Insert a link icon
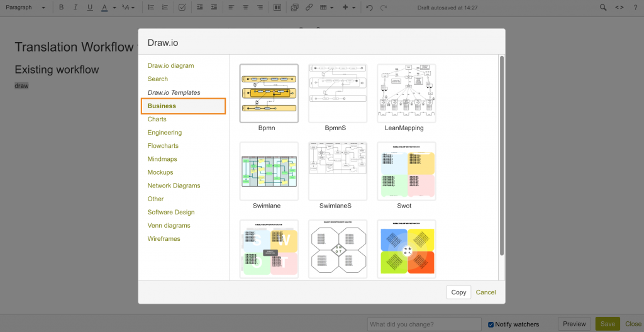The height and width of the screenshot is (332, 644). [x=309, y=8]
